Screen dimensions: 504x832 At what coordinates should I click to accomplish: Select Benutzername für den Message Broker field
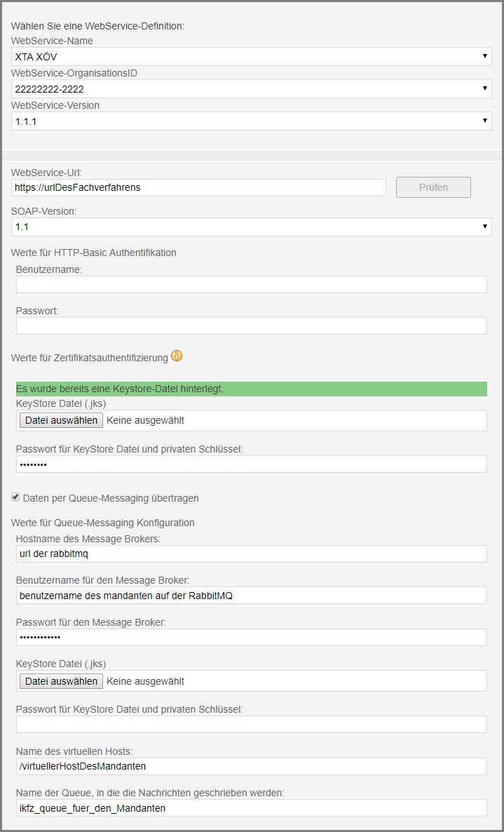251,596
